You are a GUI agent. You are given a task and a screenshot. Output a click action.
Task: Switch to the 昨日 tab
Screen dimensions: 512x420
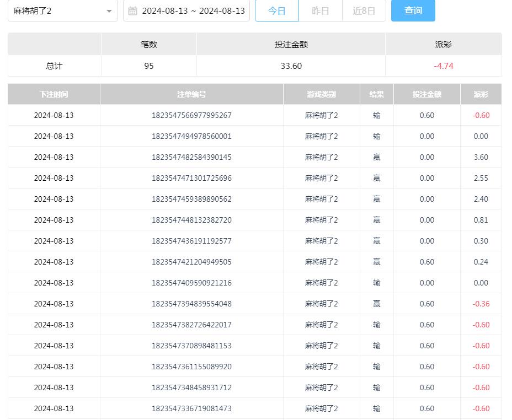(x=321, y=10)
